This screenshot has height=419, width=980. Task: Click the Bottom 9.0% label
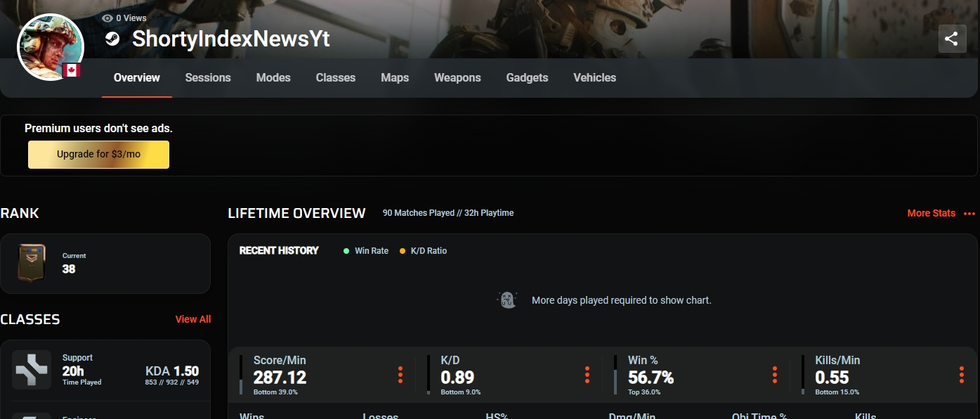click(460, 392)
